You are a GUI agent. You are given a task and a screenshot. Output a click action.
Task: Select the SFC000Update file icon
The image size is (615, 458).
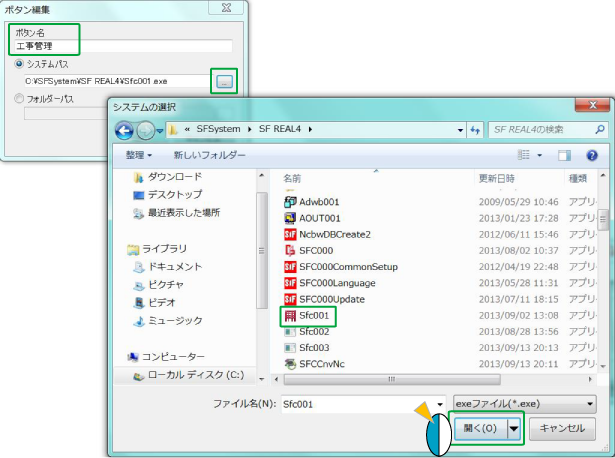pyautogui.click(x=290, y=299)
